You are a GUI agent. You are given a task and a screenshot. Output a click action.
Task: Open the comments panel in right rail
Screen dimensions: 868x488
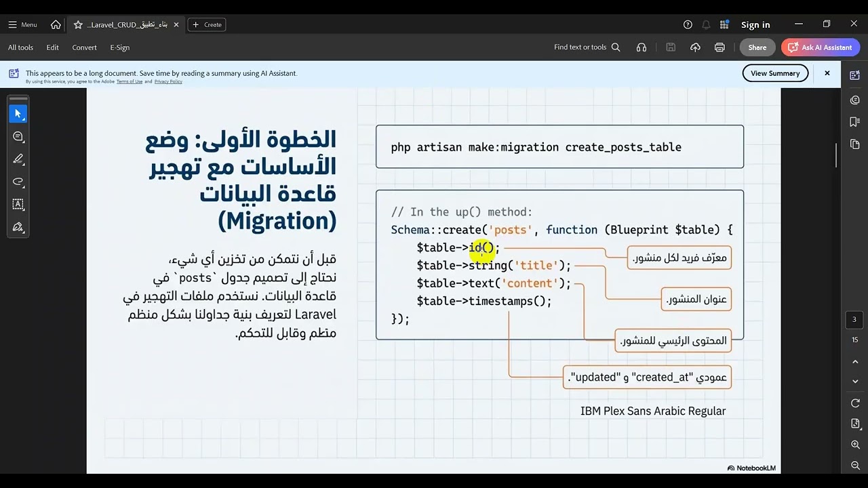pos(854,100)
